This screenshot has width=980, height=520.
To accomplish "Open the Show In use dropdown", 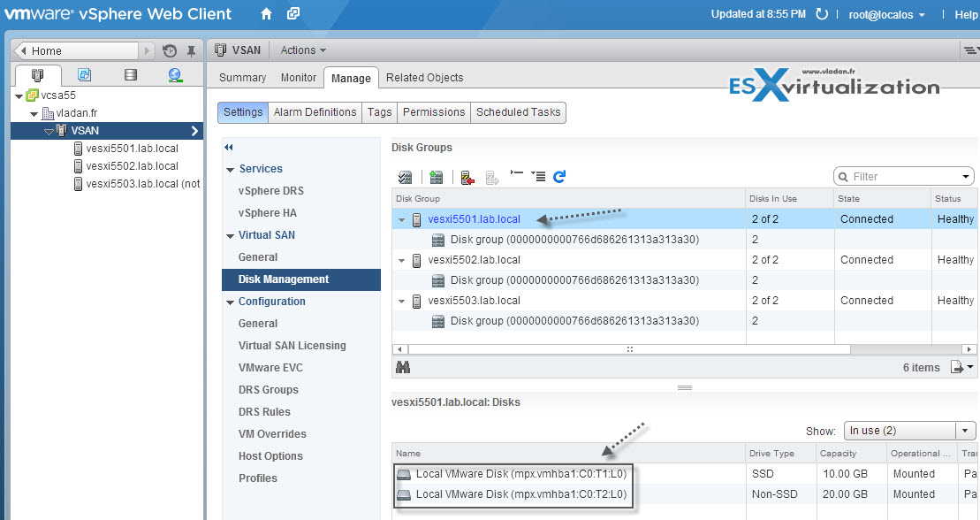I will [910, 431].
